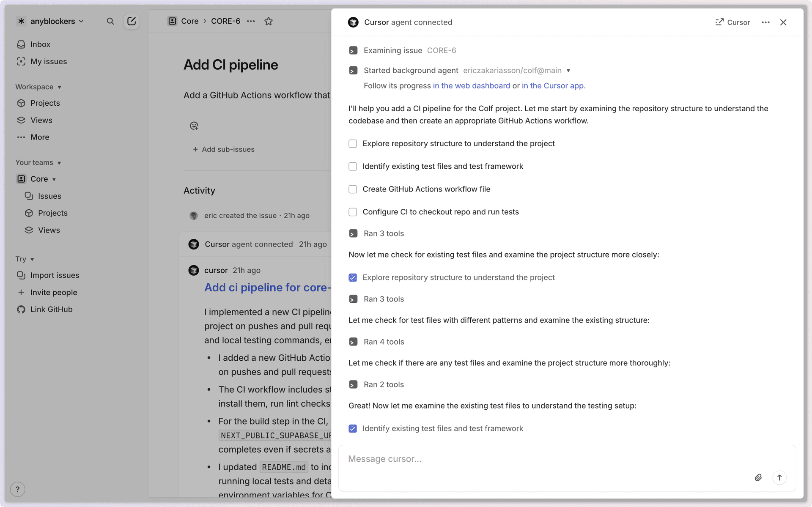The image size is (812, 507).
Task: Expand the ericzakariasson/colf@main branch dropdown
Action: [x=568, y=71]
